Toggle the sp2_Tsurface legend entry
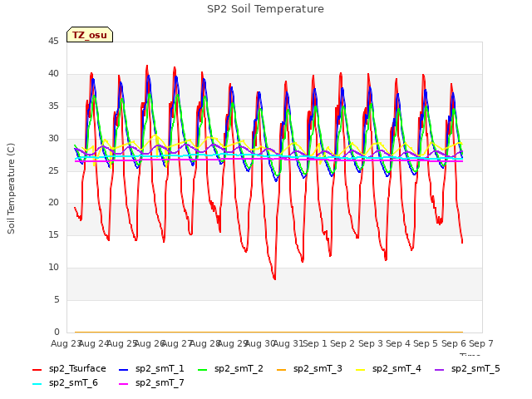Screen dimensions: 532x399 [x=69, y=369]
